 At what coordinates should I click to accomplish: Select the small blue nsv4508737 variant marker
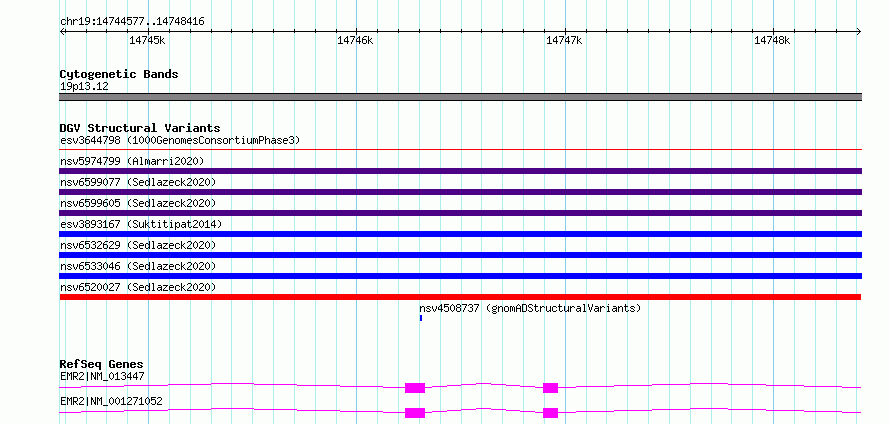pyautogui.click(x=421, y=318)
